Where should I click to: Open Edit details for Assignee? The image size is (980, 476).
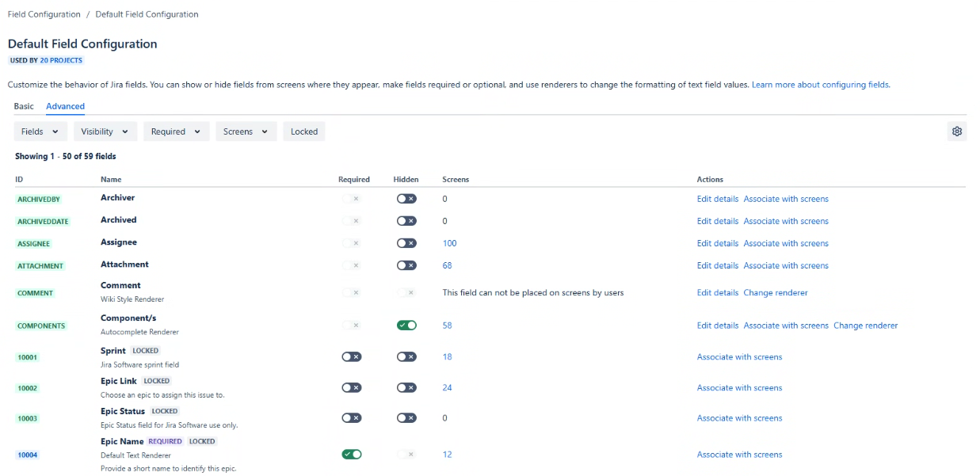pyautogui.click(x=717, y=243)
